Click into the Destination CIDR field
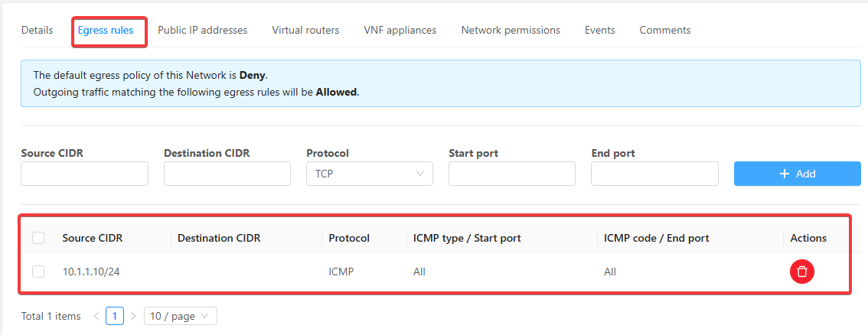The width and height of the screenshot is (868, 335). pyautogui.click(x=227, y=174)
